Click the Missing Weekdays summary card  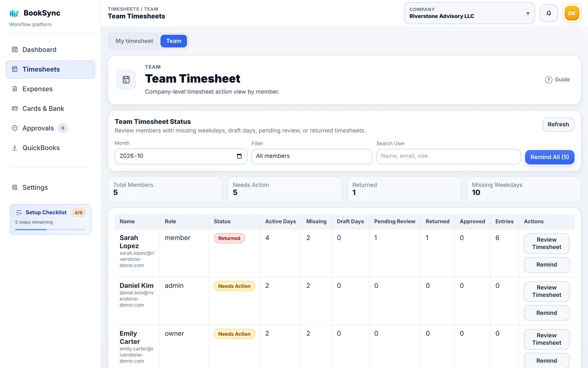[x=524, y=189]
